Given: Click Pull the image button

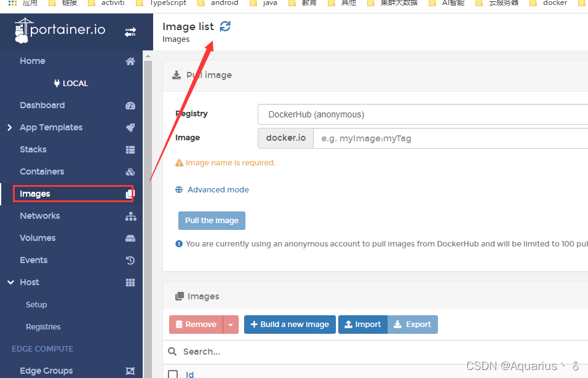Looking at the screenshot, I should click(x=212, y=221).
